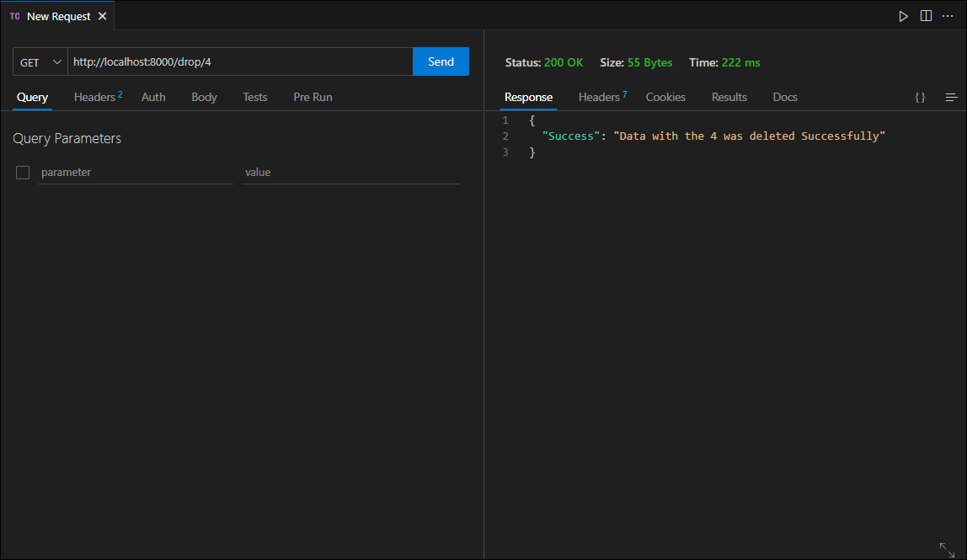
Task: Click the Thunder Client TC tab icon
Action: (x=15, y=16)
